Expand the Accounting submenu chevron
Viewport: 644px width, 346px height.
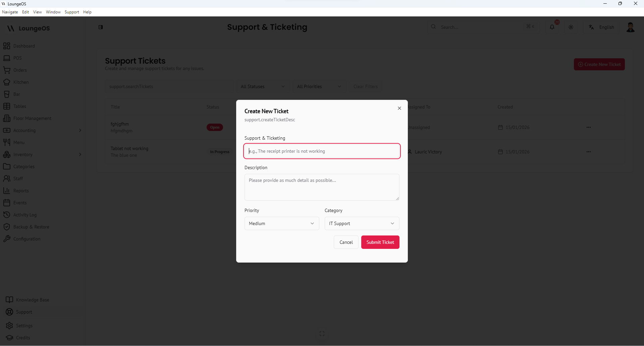80,130
